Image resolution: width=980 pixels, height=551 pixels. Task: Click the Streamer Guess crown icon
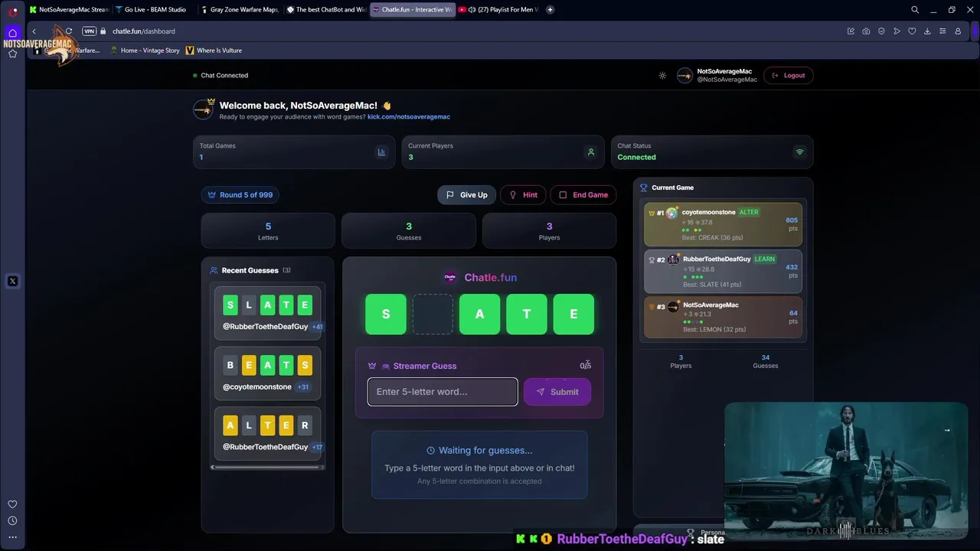tap(372, 366)
